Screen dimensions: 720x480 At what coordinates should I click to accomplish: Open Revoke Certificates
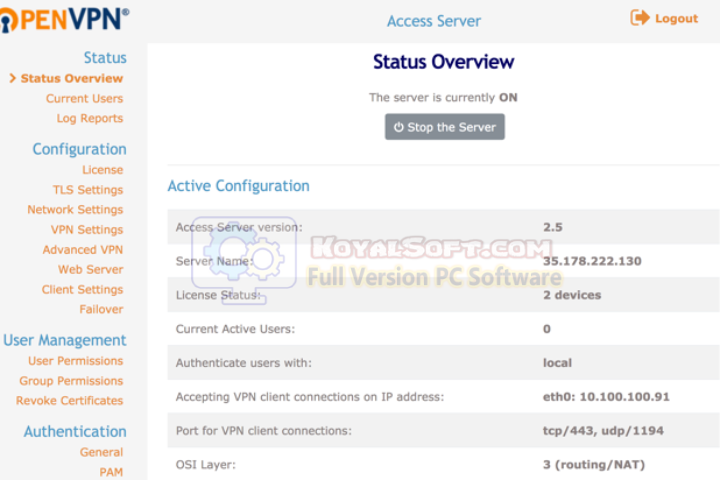coord(69,401)
